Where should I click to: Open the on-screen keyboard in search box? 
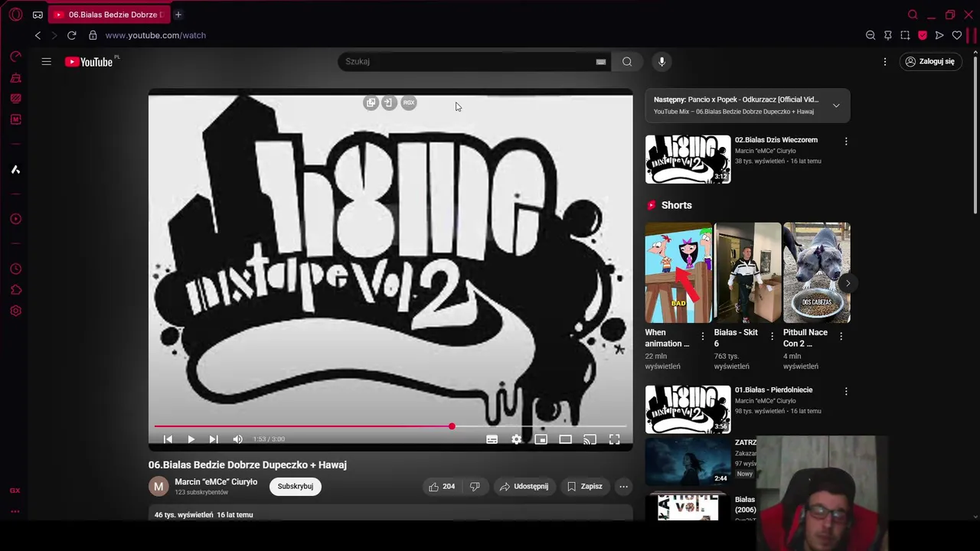[x=601, y=61]
